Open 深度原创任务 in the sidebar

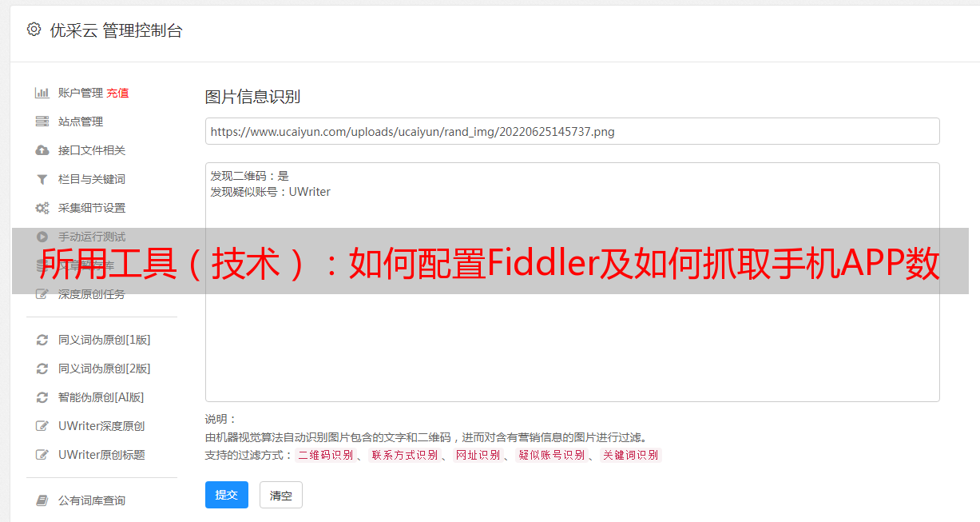91,294
